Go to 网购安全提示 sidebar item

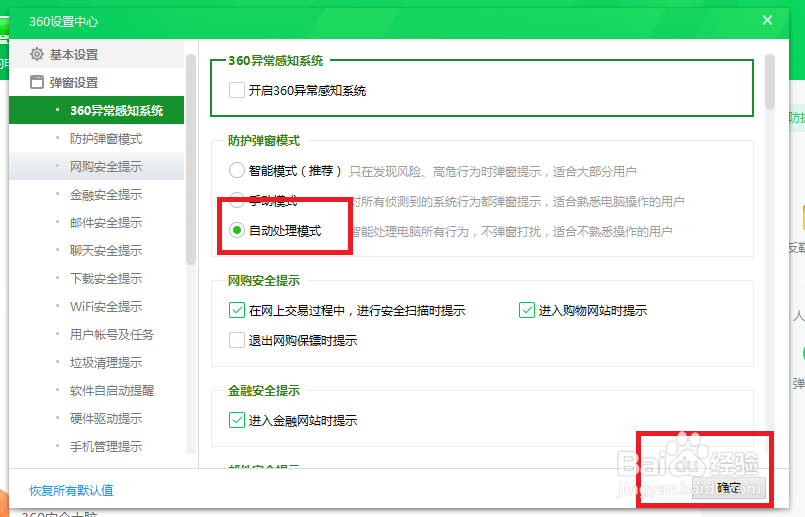(96, 166)
